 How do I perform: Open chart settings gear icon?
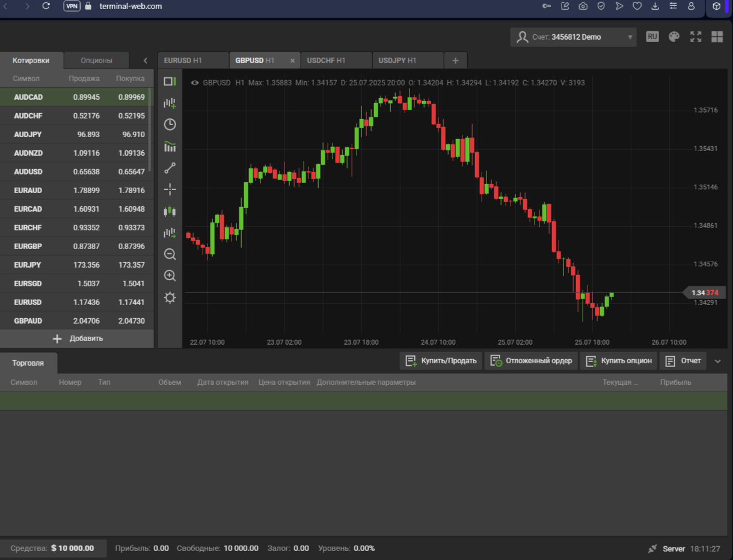(170, 298)
